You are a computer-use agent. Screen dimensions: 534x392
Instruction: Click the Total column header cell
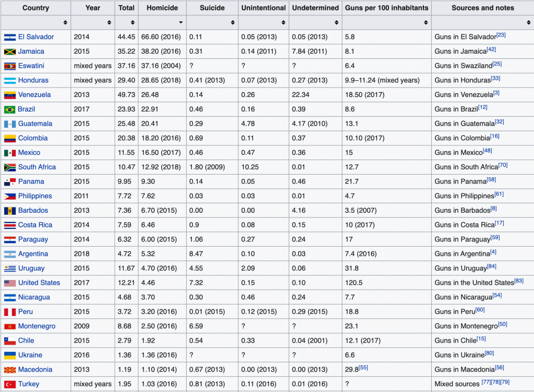click(126, 8)
